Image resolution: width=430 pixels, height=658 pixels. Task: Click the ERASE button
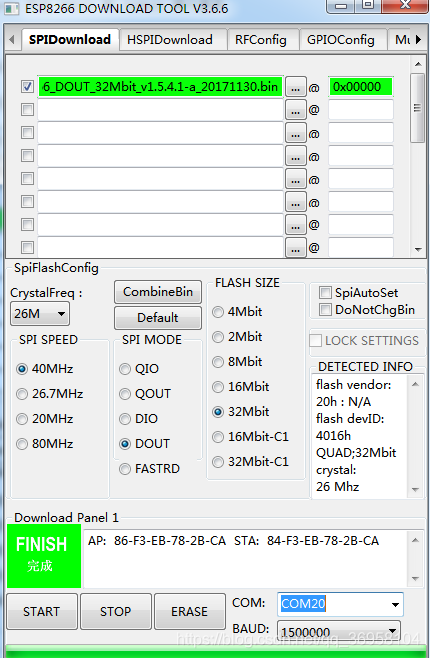[x=189, y=611]
